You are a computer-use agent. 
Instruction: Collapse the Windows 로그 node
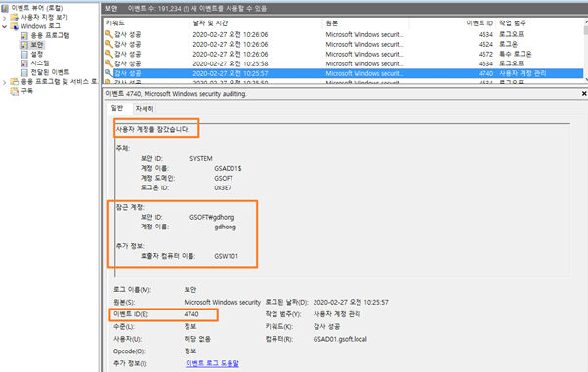(x=5, y=26)
